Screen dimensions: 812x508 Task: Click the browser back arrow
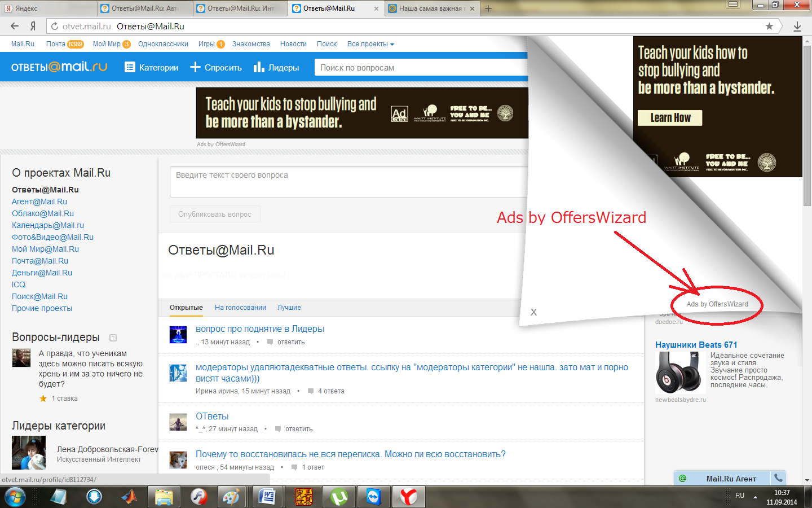(x=15, y=26)
